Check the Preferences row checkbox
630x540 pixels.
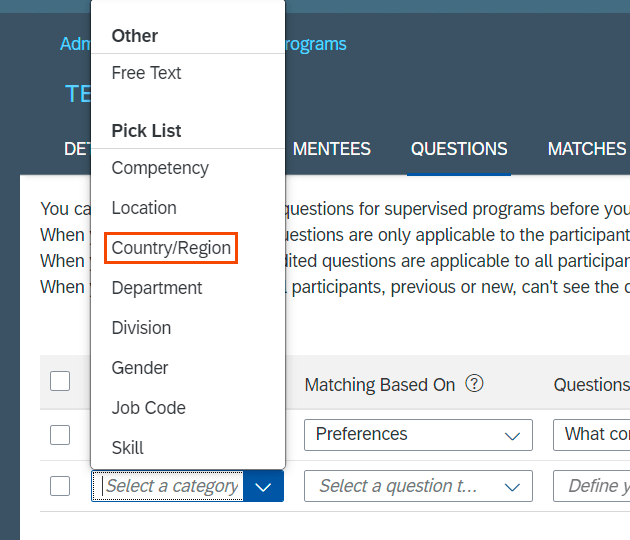tap(60, 434)
